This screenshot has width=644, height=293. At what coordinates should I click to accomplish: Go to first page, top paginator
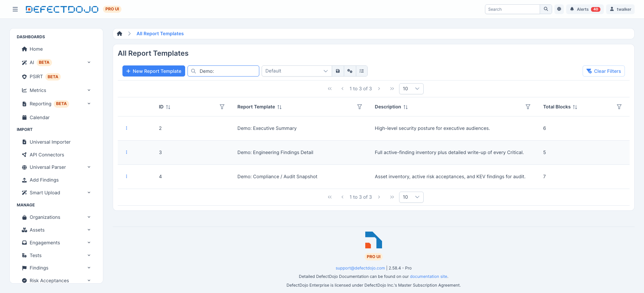click(330, 89)
